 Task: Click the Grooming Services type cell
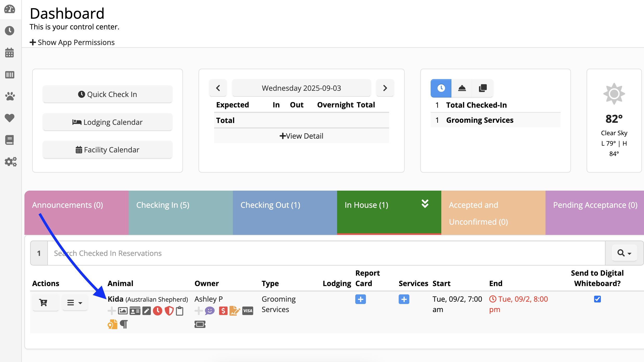coord(279,304)
